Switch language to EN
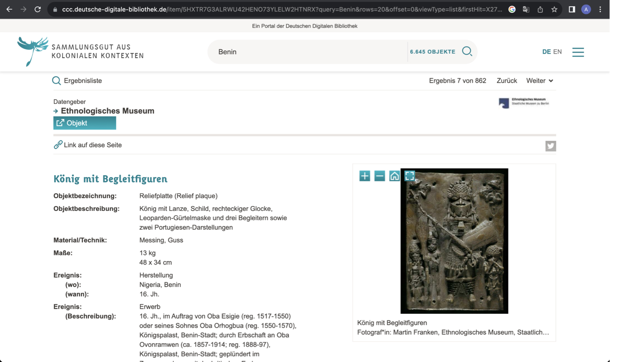 coord(557,52)
